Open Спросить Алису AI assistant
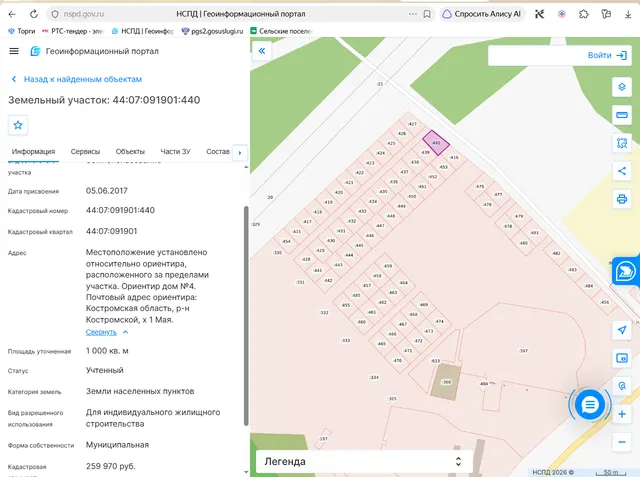 pos(482,14)
